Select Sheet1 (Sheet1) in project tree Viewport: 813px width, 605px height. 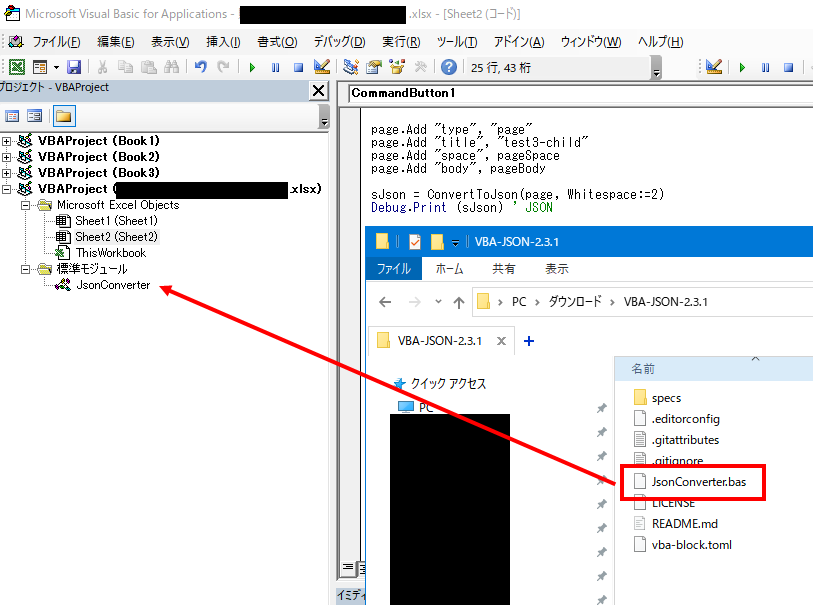pos(116,221)
